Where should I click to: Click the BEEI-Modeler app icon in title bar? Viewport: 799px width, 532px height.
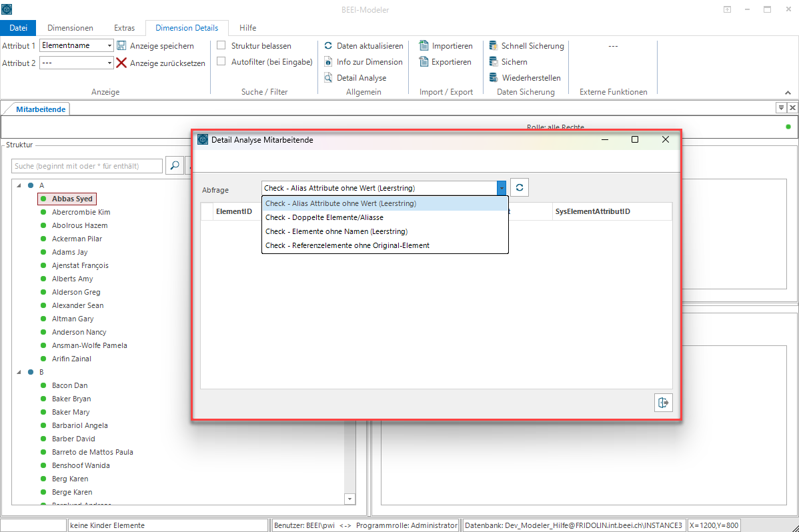[7, 9]
